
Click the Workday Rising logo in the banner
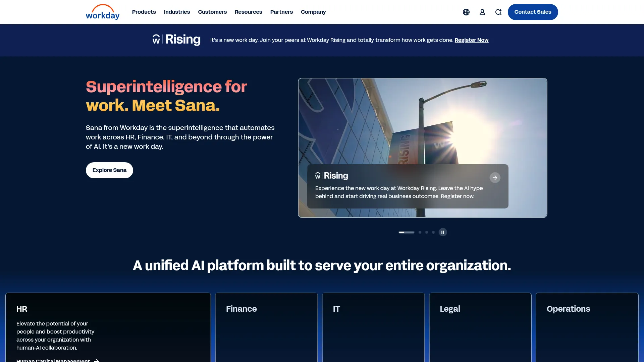[176, 40]
